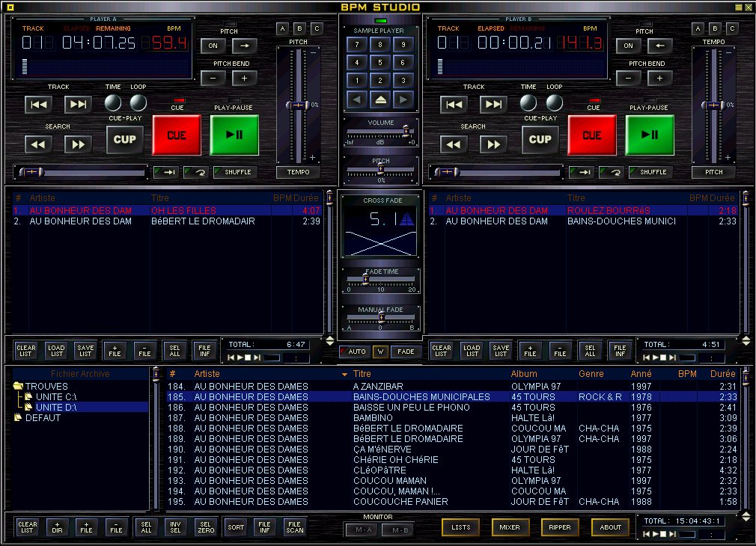Click the CUP button on Player A
This screenshot has width=756, height=546.
click(125, 139)
